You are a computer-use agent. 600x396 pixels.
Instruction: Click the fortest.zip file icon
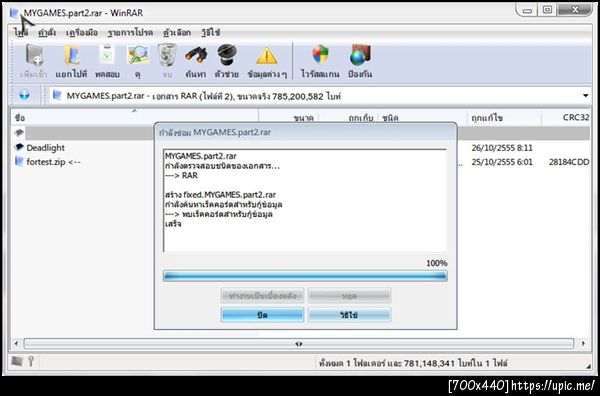(x=19, y=161)
